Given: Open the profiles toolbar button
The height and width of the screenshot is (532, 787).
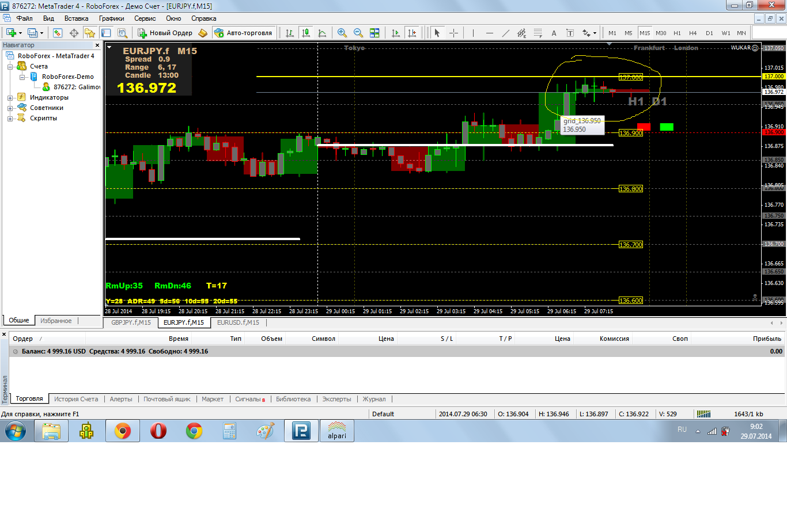Looking at the screenshot, I should point(33,33).
